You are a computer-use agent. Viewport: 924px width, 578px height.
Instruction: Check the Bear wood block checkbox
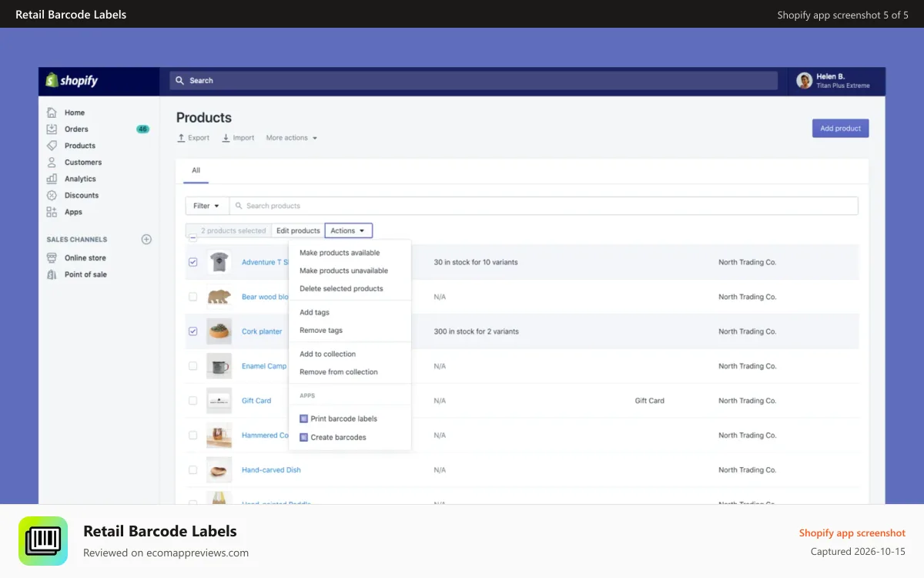[192, 297]
